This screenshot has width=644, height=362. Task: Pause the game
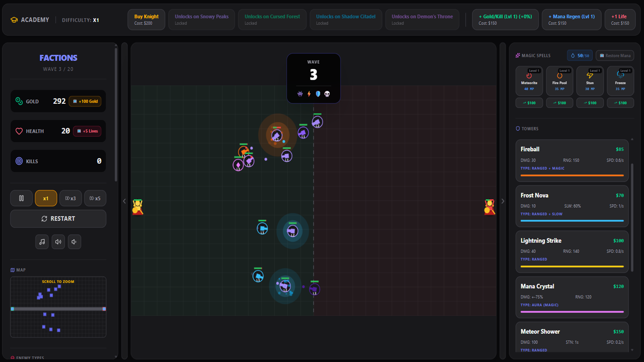click(21, 198)
